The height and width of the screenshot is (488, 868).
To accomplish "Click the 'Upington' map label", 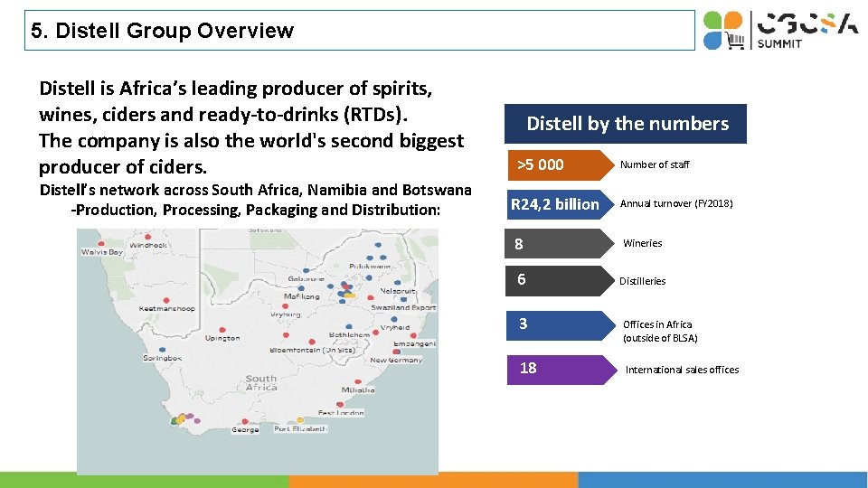I will [x=222, y=337].
